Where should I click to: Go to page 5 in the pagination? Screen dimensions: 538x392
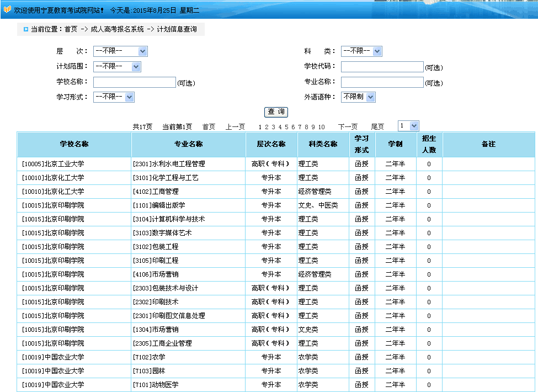coord(286,127)
